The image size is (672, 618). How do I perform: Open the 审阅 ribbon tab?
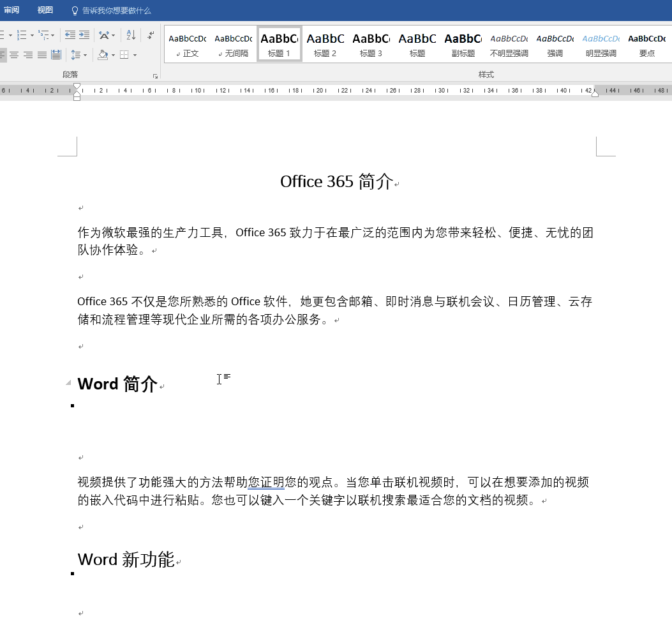pyautogui.click(x=11, y=10)
